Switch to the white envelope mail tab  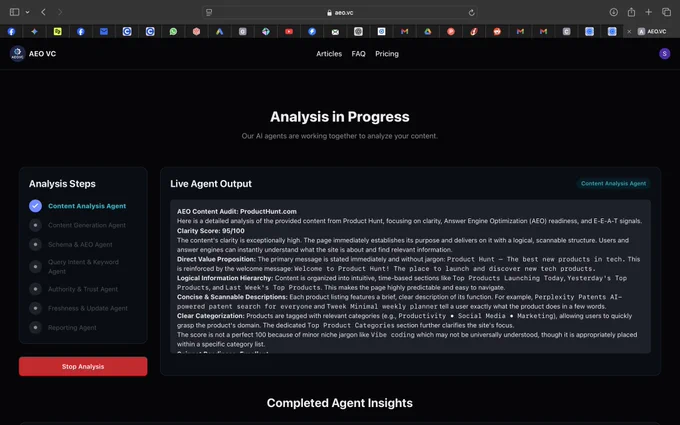335,31
